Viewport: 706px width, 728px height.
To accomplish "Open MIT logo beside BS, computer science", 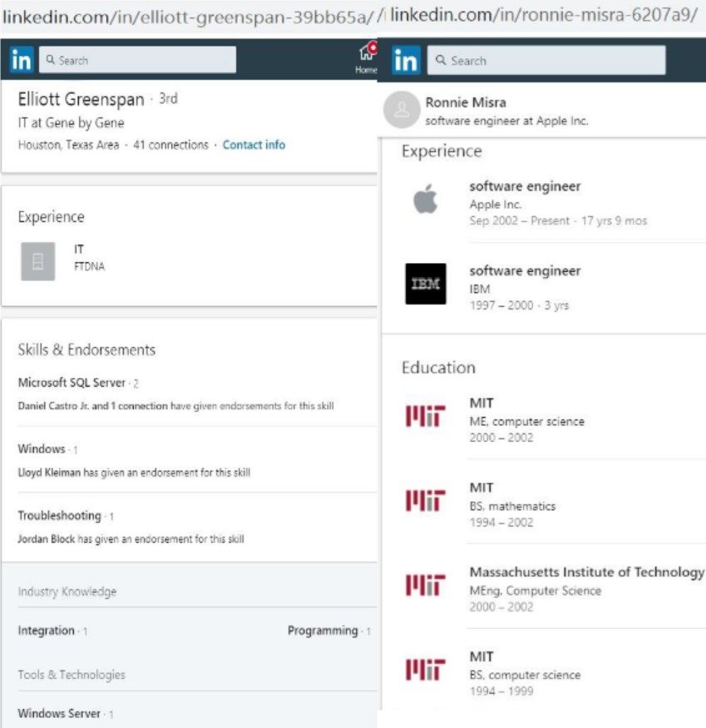I will pos(426,669).
